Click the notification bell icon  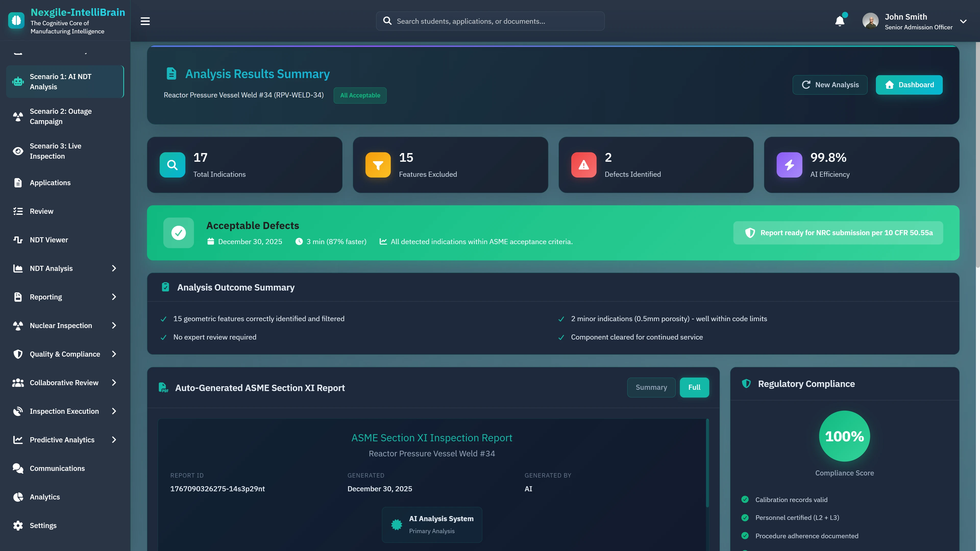[840, 21]
